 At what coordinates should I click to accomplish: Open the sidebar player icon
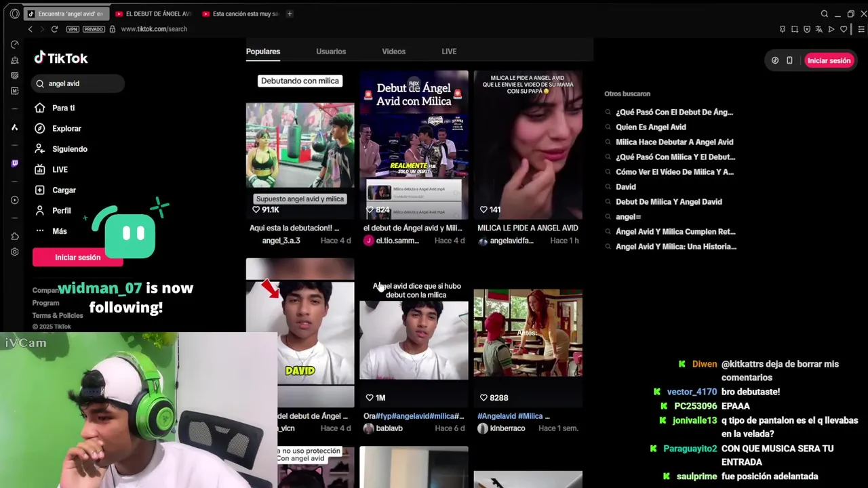point(14,200)
